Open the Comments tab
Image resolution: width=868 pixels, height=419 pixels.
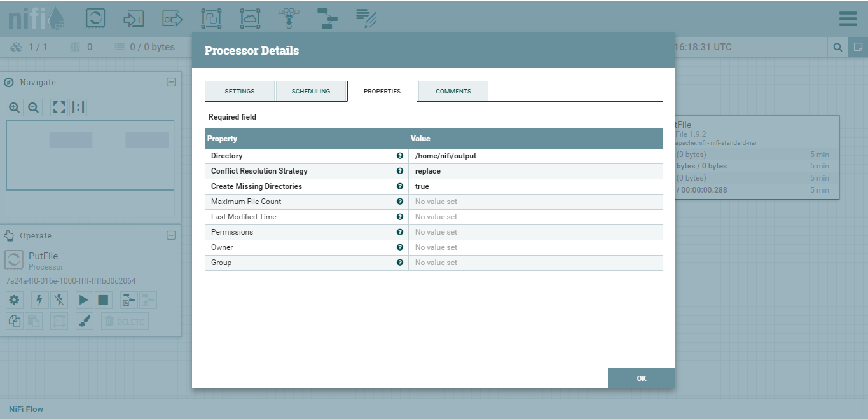453,92
